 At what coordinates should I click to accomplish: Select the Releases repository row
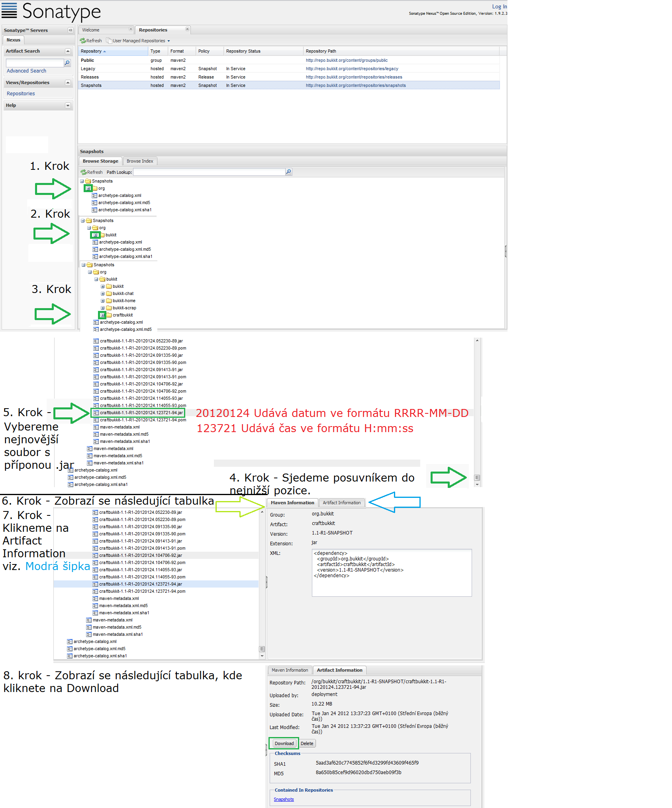click(x=289, y=77)
